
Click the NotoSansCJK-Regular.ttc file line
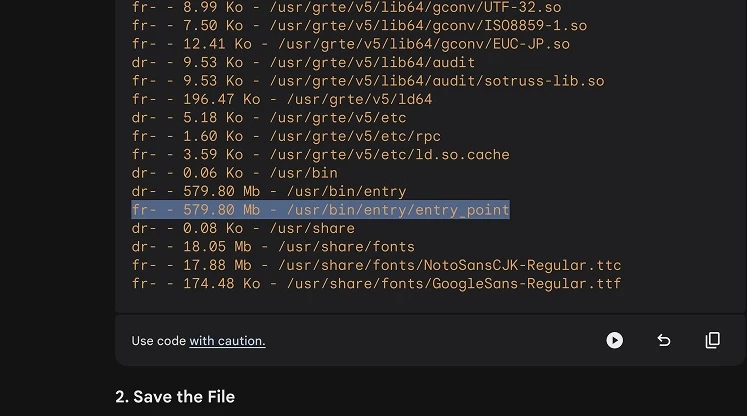pos(376,265)
